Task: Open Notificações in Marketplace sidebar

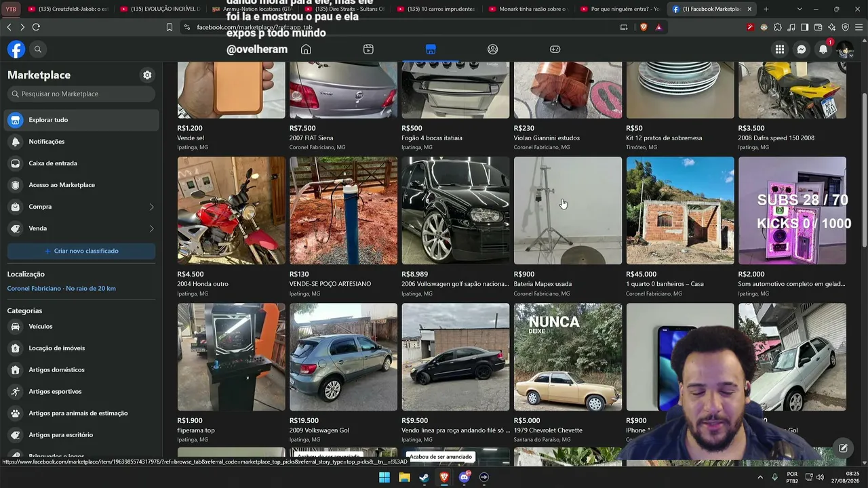Action: coord(81,142)
